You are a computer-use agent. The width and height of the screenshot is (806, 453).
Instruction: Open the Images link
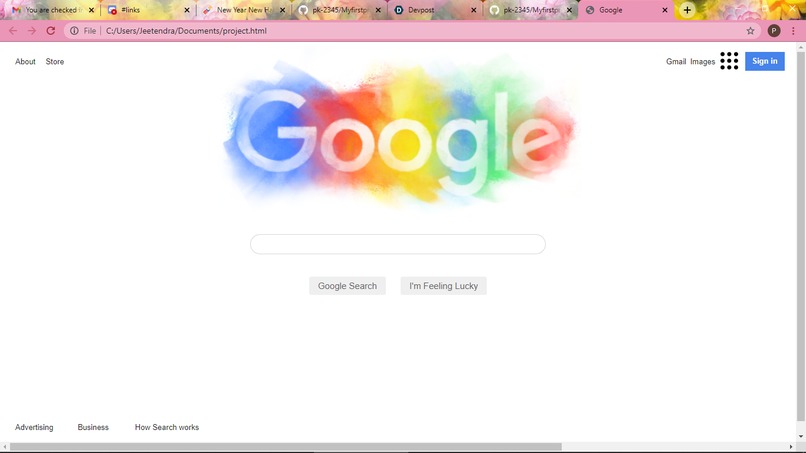(x=702, y=61)
